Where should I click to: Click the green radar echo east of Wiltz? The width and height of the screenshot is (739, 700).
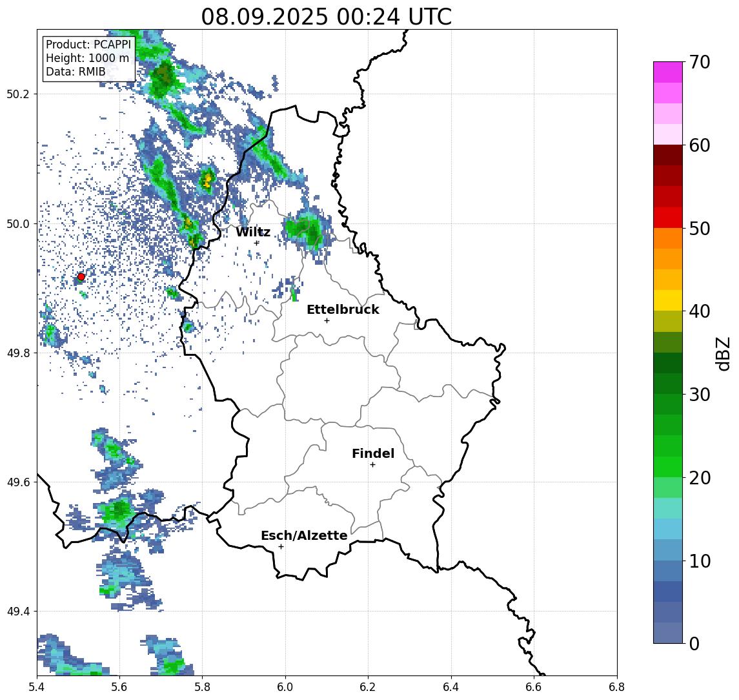(x=307, y=231)
